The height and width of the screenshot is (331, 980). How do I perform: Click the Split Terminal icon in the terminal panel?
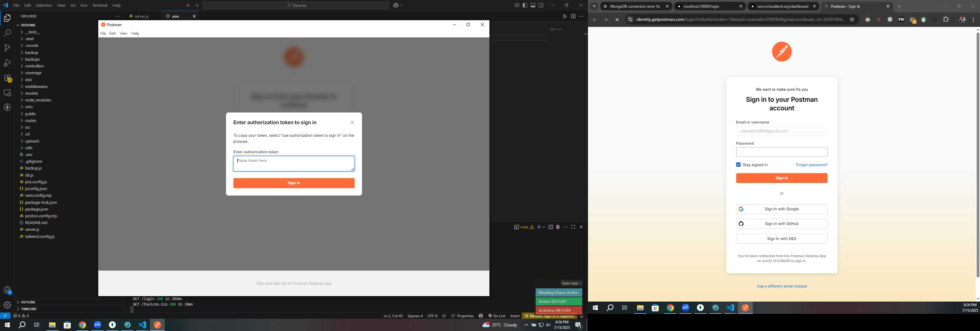pos(551,227)
